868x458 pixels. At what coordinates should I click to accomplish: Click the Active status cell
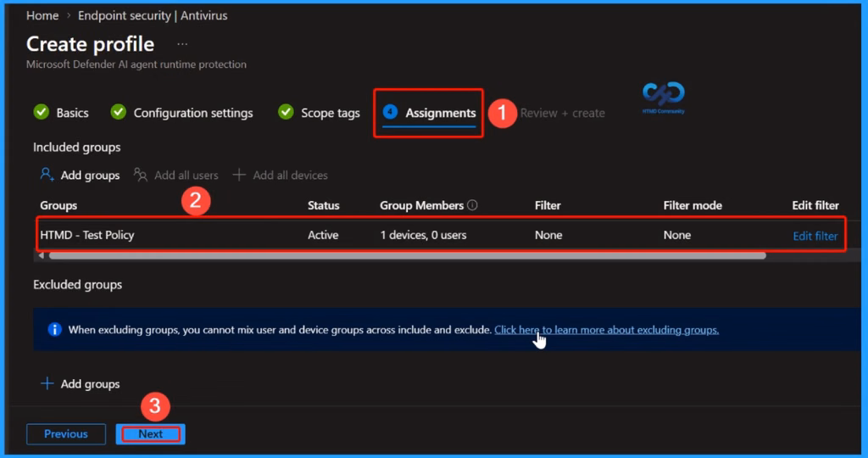(x=323, y=235)
